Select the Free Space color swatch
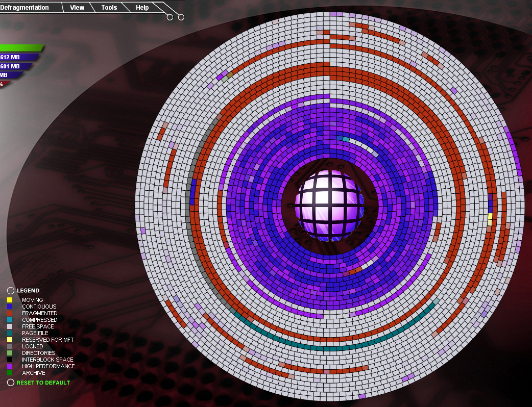This screenshot has height=407, width=532. 10,326
